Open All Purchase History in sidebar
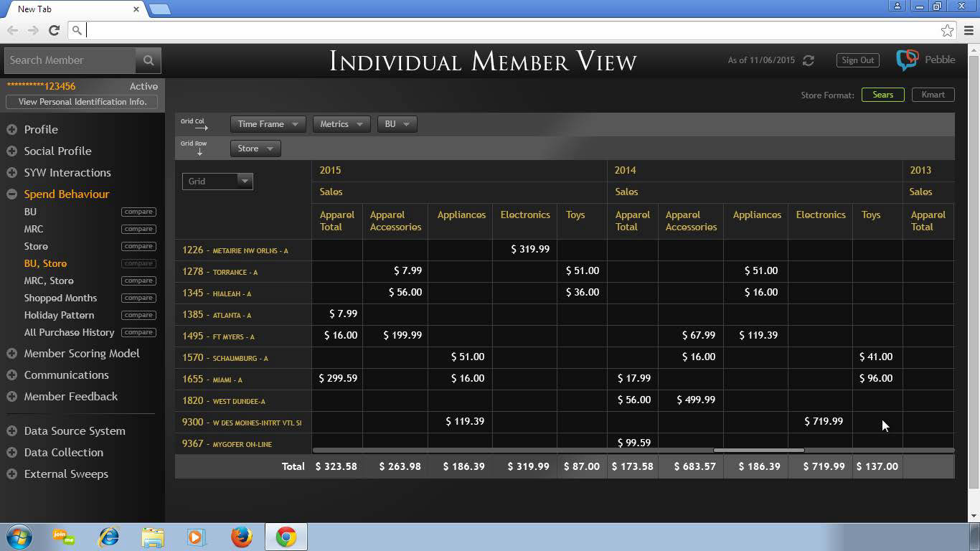This screenshot has height=551, width=980. (x=69, y=332)
